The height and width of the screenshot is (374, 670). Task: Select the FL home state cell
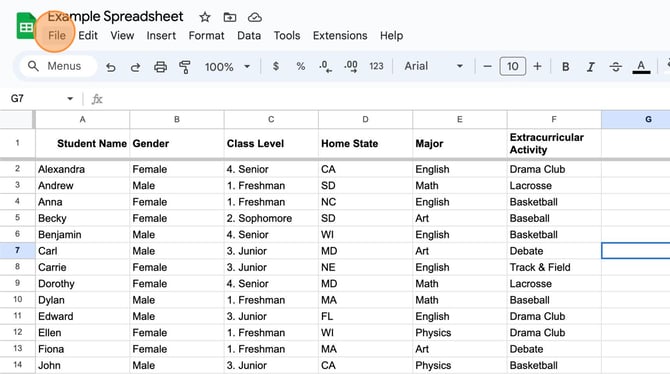(365, 316)
